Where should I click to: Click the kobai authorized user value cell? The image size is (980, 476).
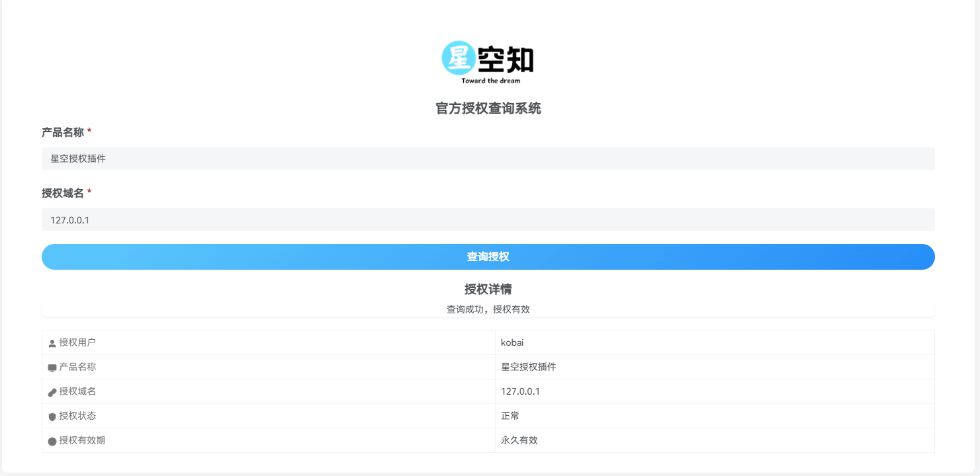[514, 342]
